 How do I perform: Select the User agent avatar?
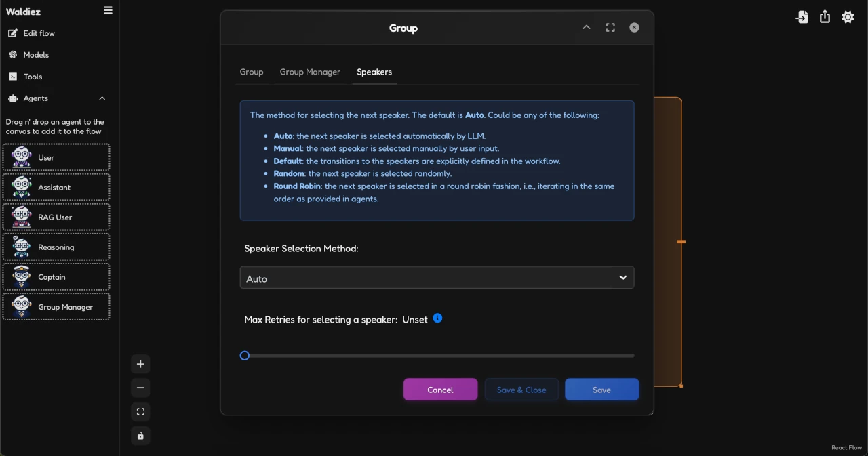[22, 157]
